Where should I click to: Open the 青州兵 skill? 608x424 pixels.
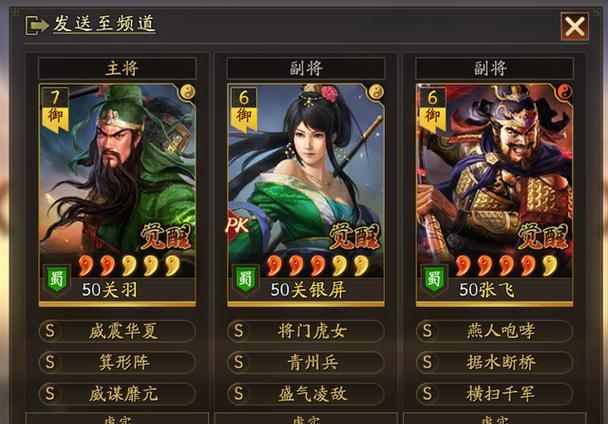[x=306, y=362]
